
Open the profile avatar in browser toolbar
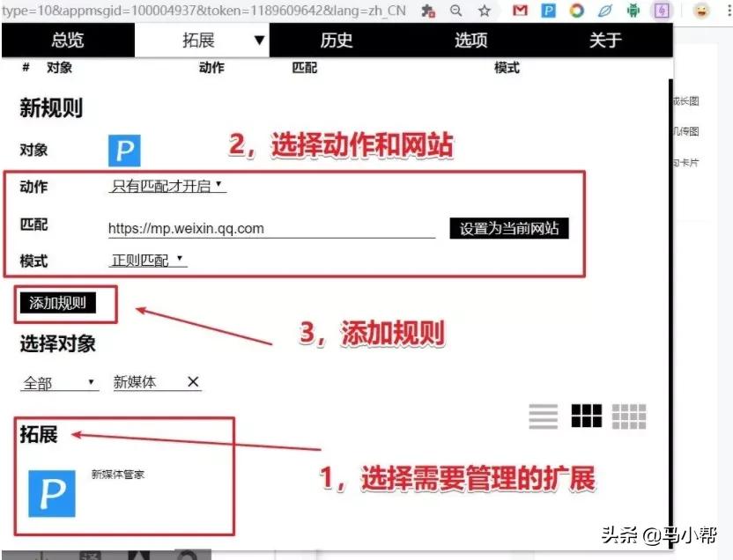coord(700,11)
